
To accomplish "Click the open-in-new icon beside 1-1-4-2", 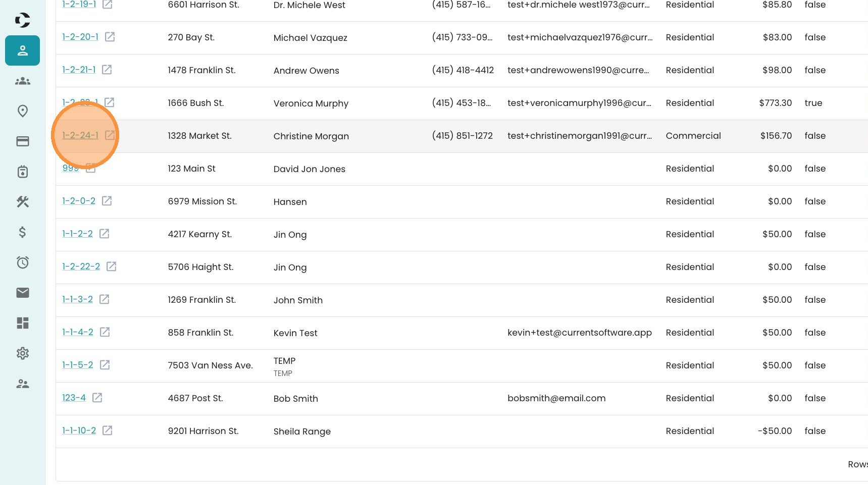I will tap(105, 332).
